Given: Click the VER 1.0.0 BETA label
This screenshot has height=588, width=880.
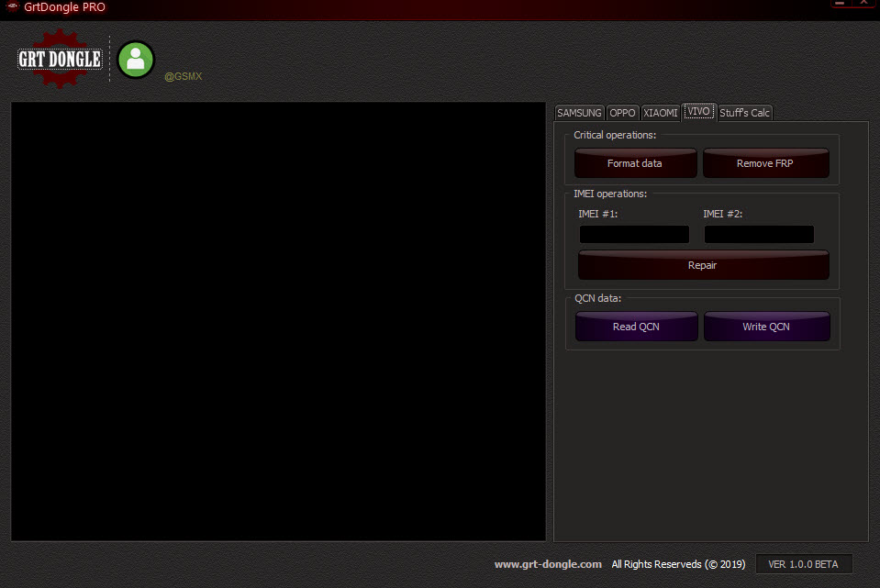Looking at the screenshot, I should pos(804,564).
